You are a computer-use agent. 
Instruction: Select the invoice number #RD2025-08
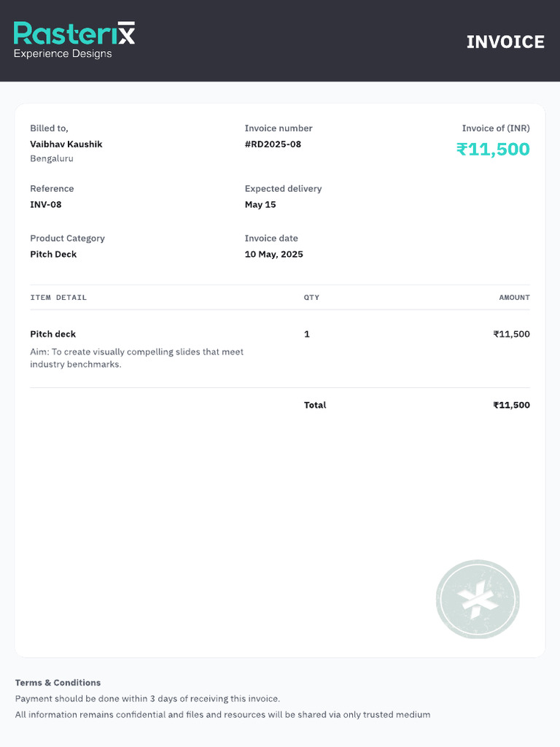(273, 144)
